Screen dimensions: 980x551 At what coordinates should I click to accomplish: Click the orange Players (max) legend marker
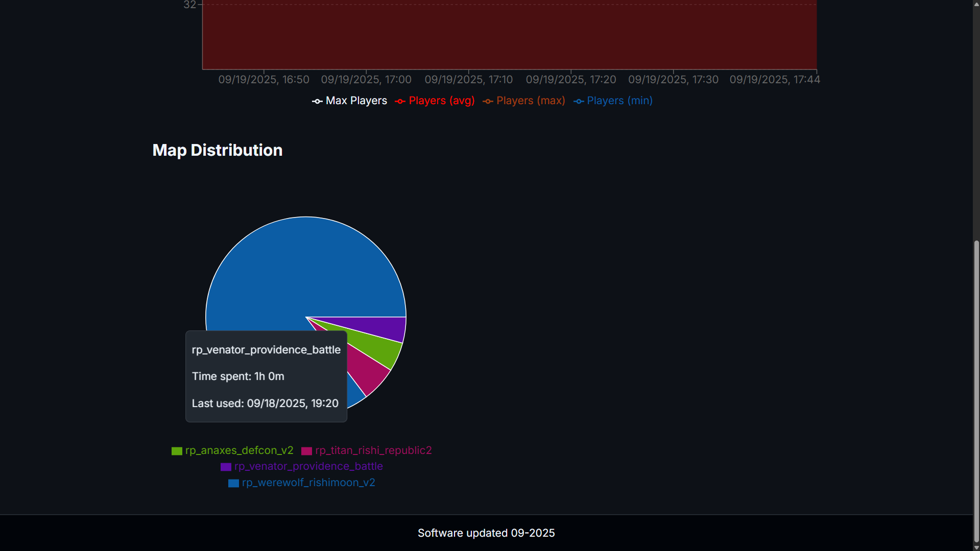[x=488, y=101]
